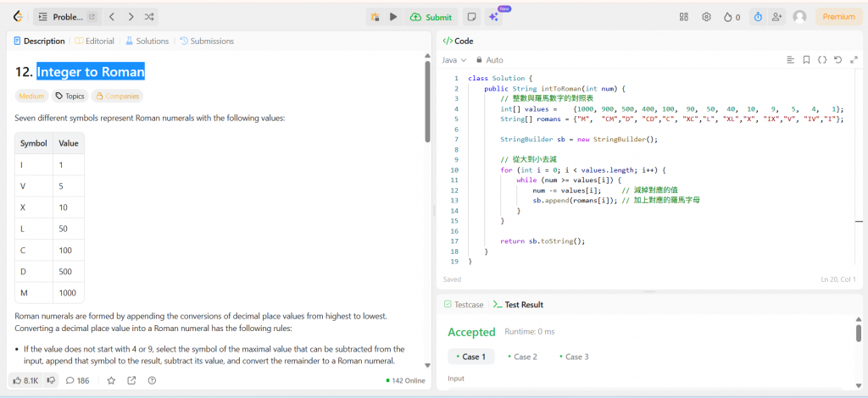868x398 pixels.
Task: Show the Topics tag
Action: 70,97
